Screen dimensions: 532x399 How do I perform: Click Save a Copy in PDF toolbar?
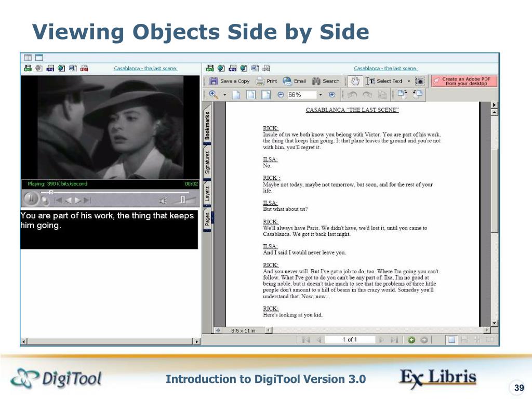click(229, 81)
